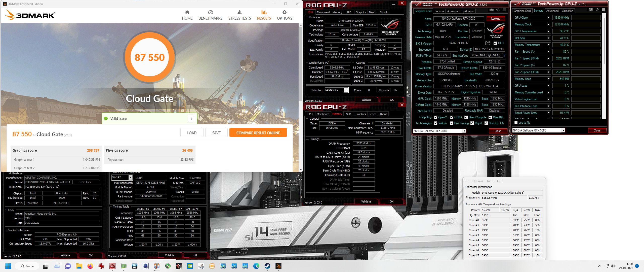Click the ROG CPU-Z taskbar icon
The height and width of the screenshot is (272, 644).
tap(112, 266)
